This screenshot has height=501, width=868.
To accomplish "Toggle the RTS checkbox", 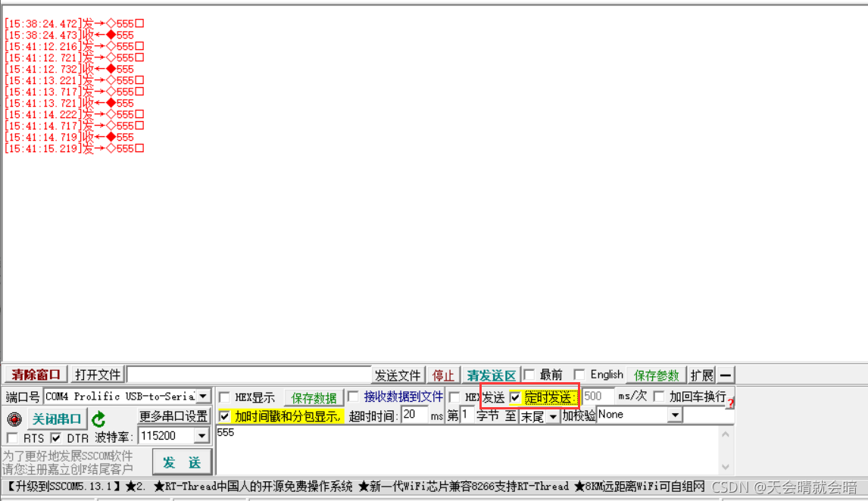I will [x=12, y=438].
